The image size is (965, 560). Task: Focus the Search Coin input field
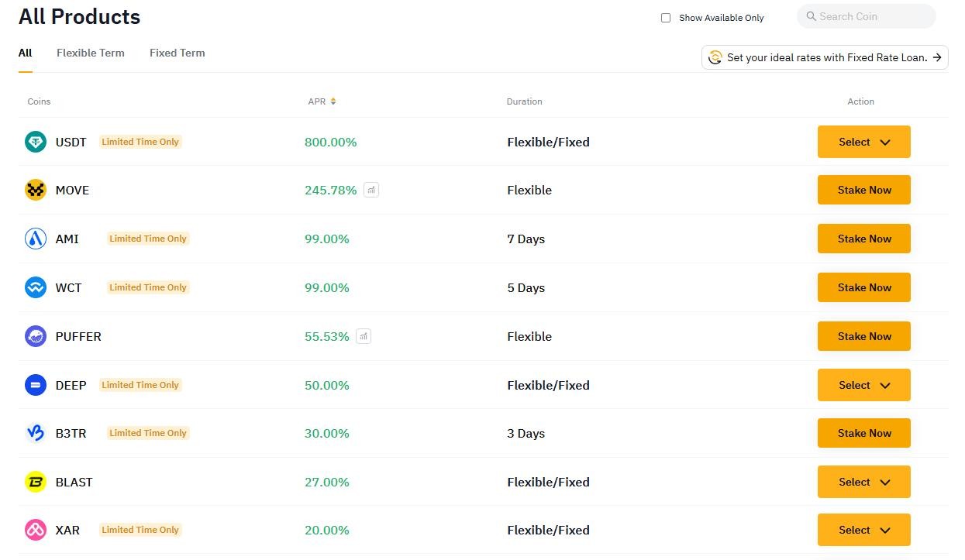867,16
